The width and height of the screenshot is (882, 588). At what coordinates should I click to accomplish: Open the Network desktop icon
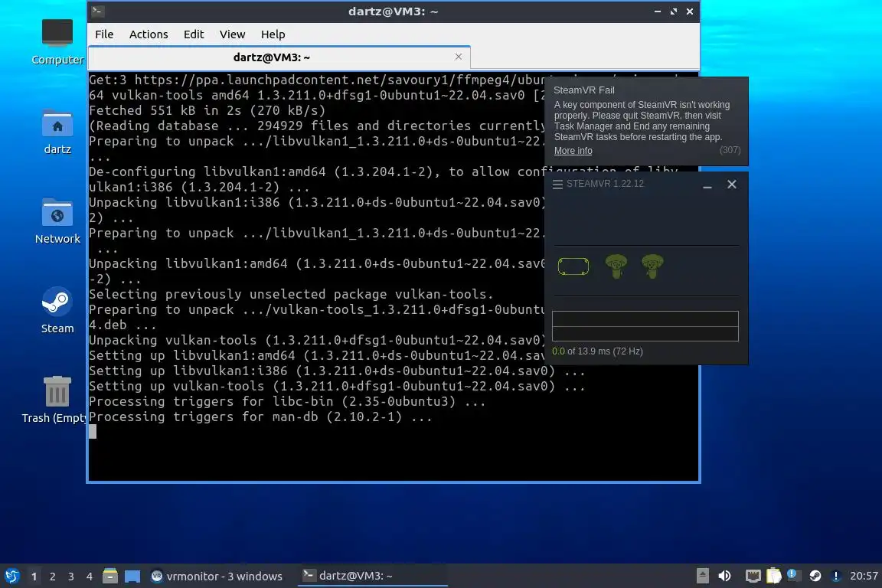click(57, 221)
